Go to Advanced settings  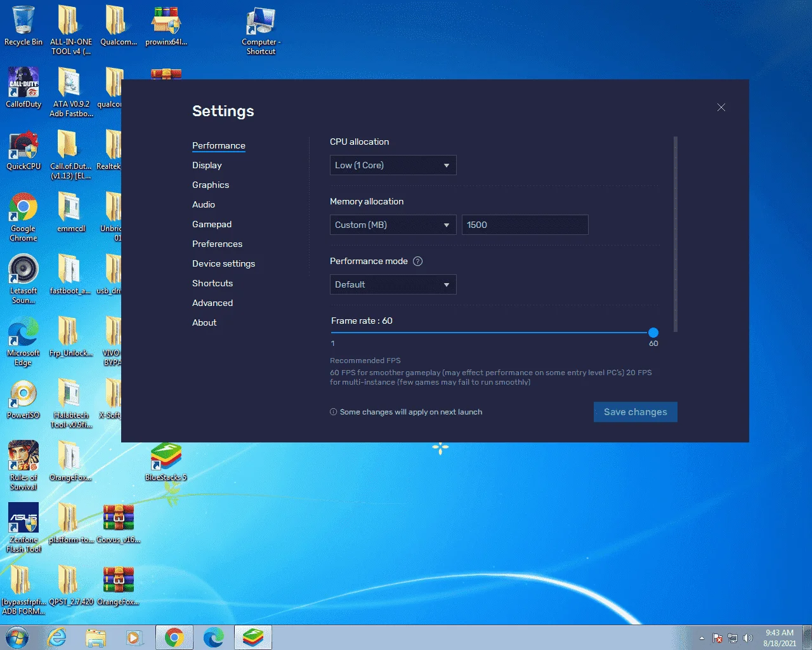coord(213,303)
